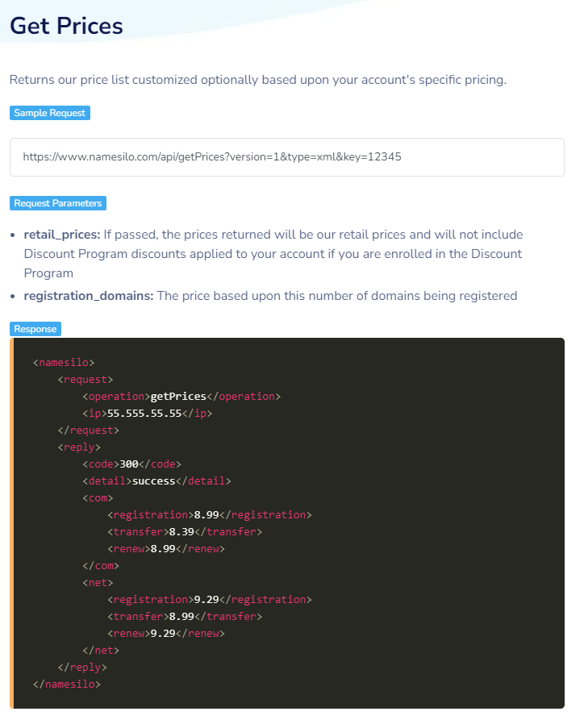Click the registration_domains parameter name
584x728 pixels.
click(x=88, y=296)
